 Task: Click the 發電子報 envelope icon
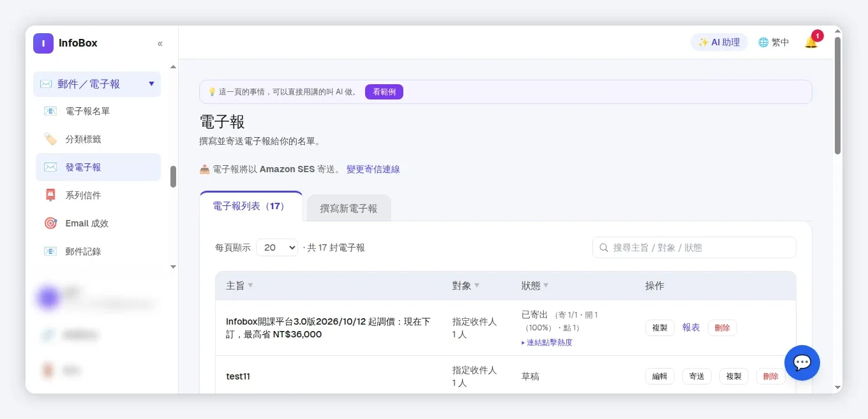coord(50,167)
